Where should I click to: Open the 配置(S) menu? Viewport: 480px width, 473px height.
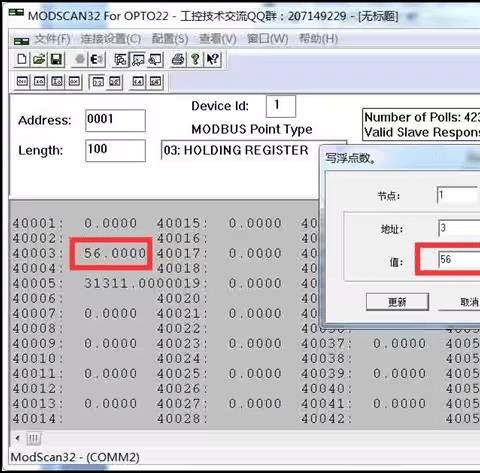170,39
